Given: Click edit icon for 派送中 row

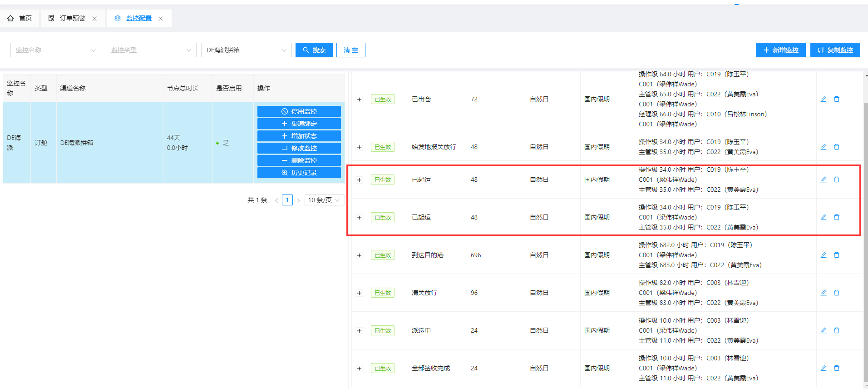Looking at the screenshot, I should [823, 330].
